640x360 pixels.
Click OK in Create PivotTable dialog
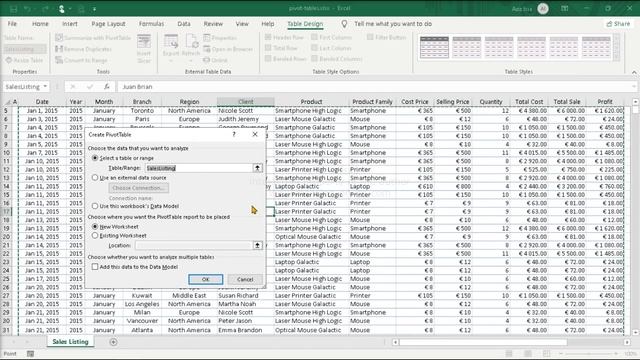coord(206,279)
